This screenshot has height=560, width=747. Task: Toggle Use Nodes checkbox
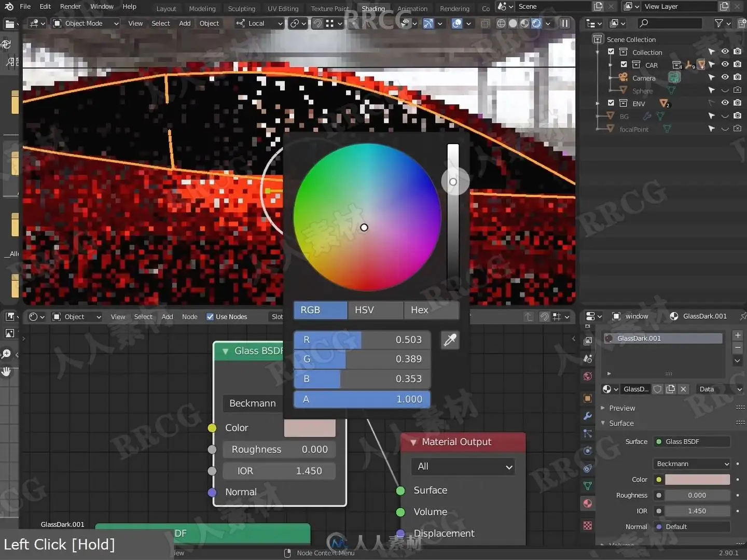[210, 317]
